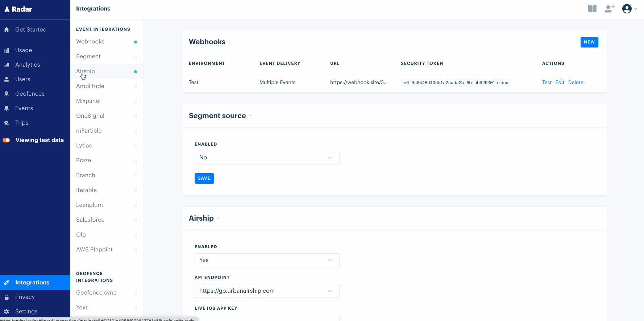The image size is (644, 321).
Task: Select AWS Pinpoint integration
Action: tap(107, 250)
